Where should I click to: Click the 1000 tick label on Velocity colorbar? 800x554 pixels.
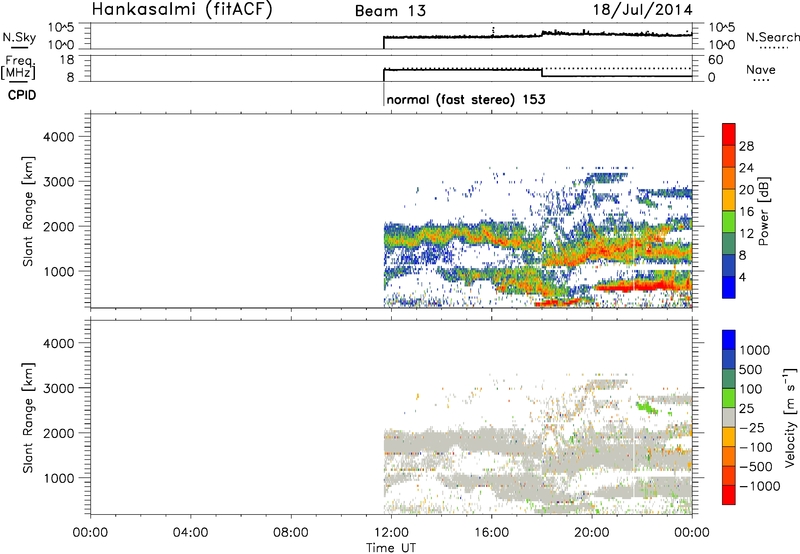pyautogui.click(x=755, y=350)
